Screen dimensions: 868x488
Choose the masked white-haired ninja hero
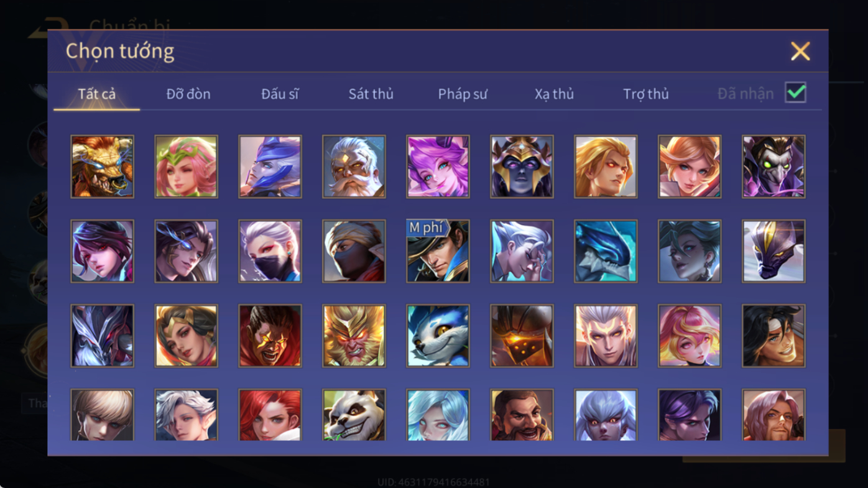click(270, 251)
